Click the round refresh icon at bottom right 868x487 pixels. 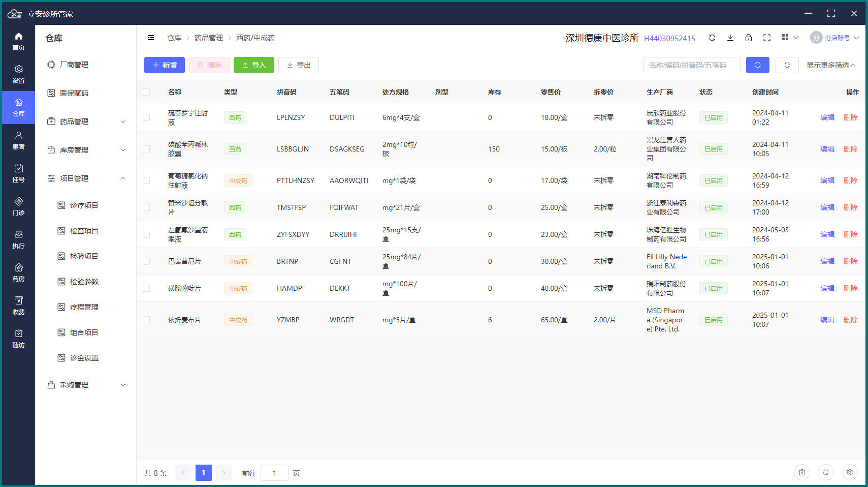point(826,472)
